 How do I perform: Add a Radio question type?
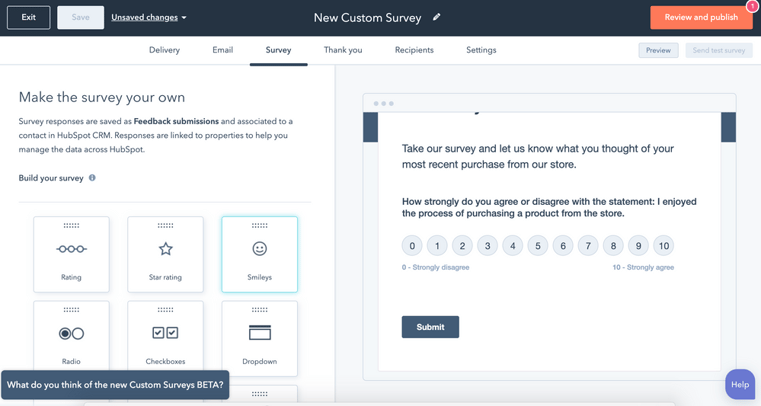coord(71,334)
